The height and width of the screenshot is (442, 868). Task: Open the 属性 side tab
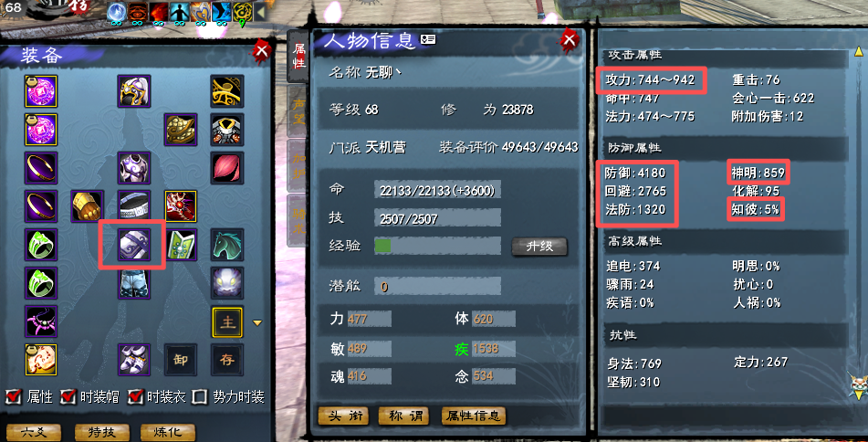click(x=299, y=57)
